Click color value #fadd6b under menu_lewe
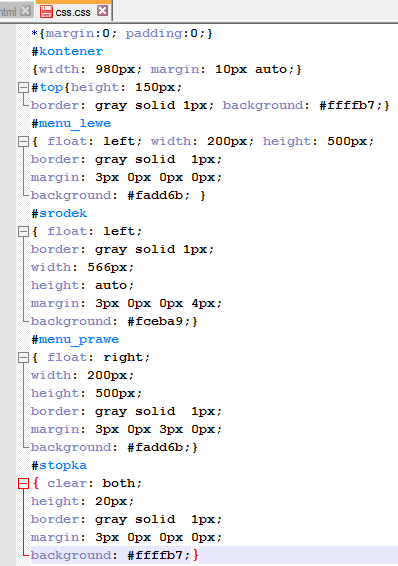This screenshot has width=398, height=566. 155,195
